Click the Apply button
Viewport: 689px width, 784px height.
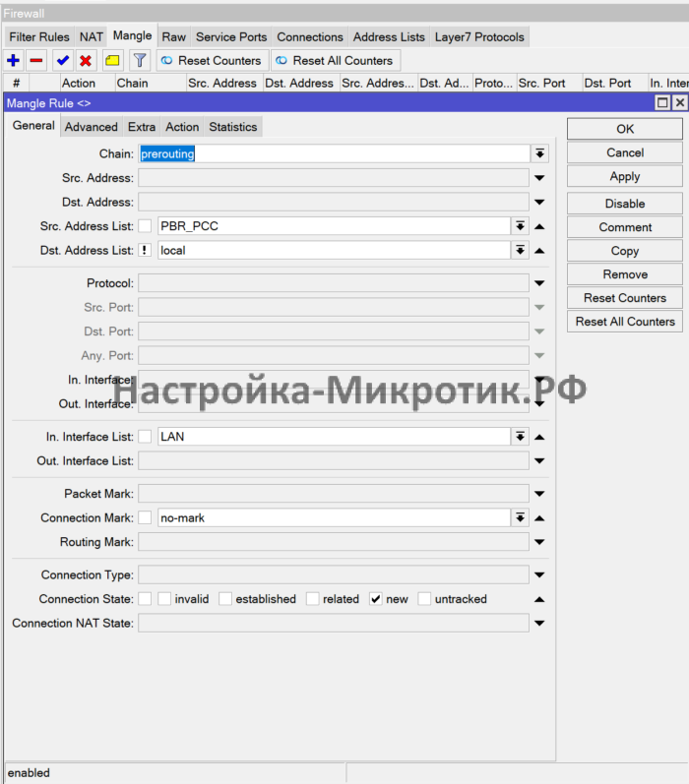[x=624, y=176]
